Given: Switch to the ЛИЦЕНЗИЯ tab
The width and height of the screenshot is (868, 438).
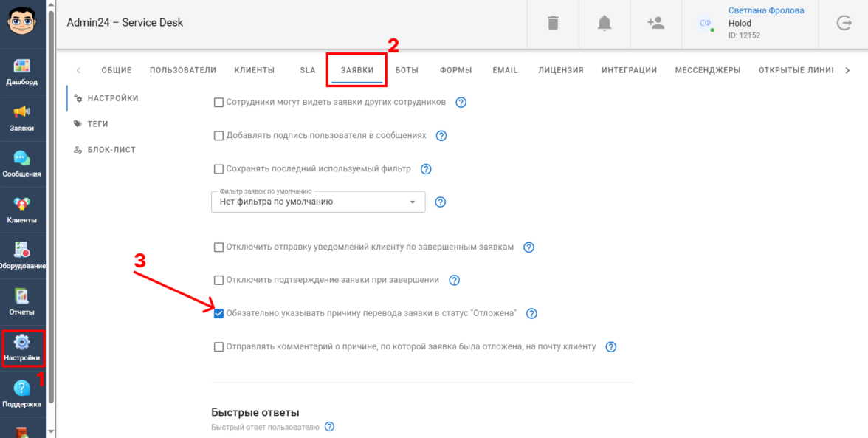Looking at the screenshot, I should (561, 70).
